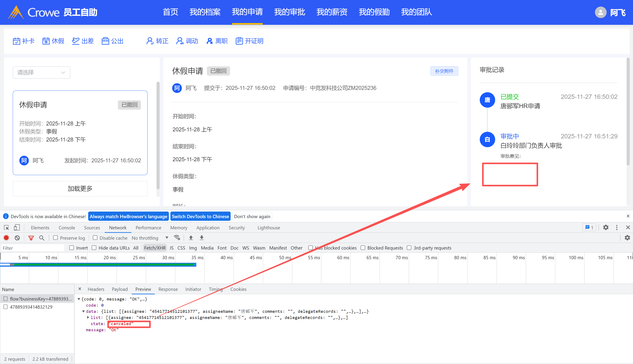Switch to the Response tab
The height and width of the screenshot is (364, 633).
168,289
